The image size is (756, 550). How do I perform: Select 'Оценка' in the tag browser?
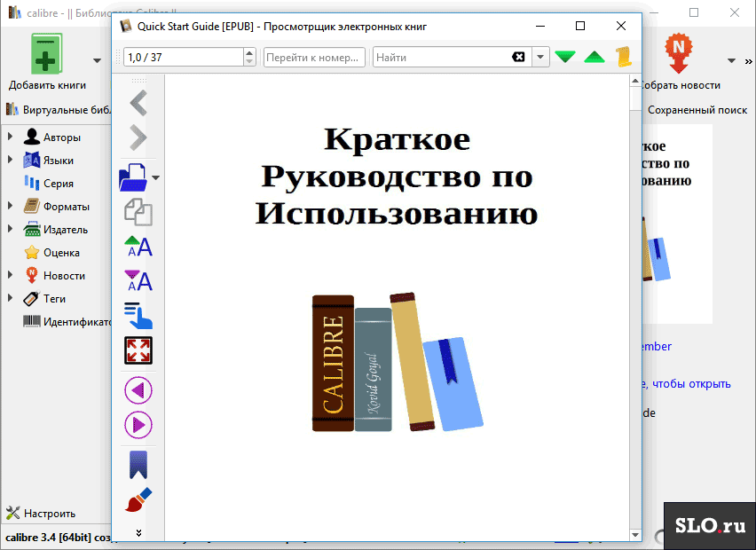(62, 253)
